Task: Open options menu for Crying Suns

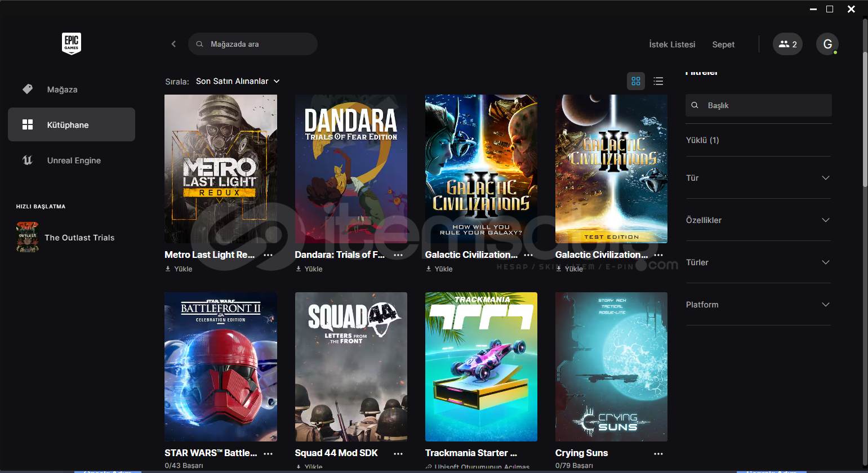Action: [x=658, y=453]
